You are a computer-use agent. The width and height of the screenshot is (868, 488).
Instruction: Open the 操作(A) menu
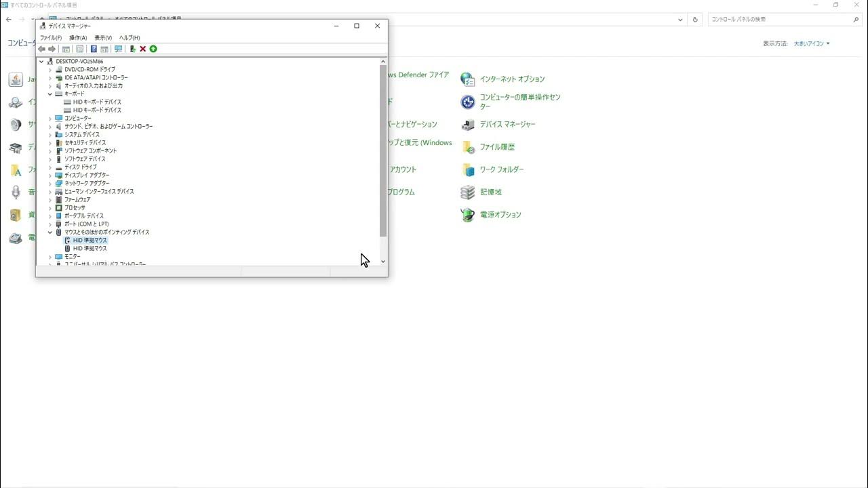tap(78, 38)
